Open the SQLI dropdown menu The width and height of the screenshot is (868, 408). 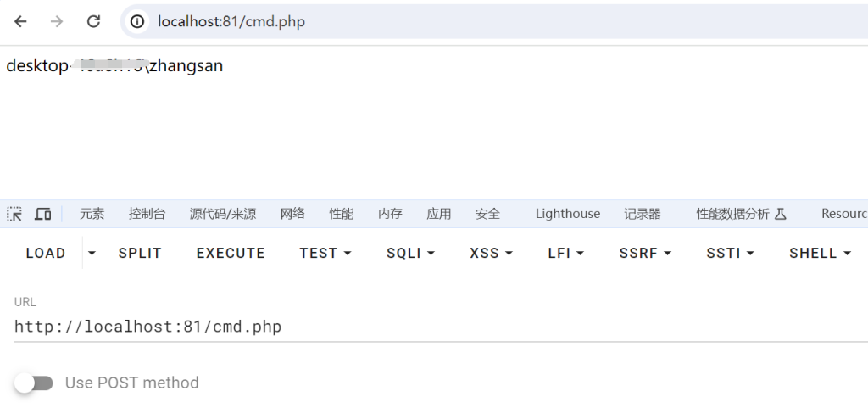pyautogui.click(x=411, y=253)
